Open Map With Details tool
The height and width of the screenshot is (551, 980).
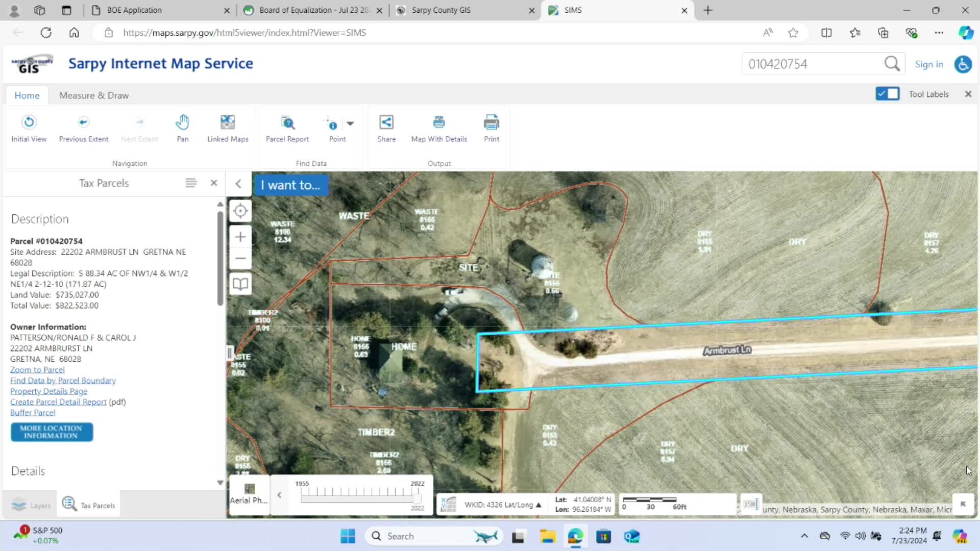pyautogui.click(x=439, y=127)
